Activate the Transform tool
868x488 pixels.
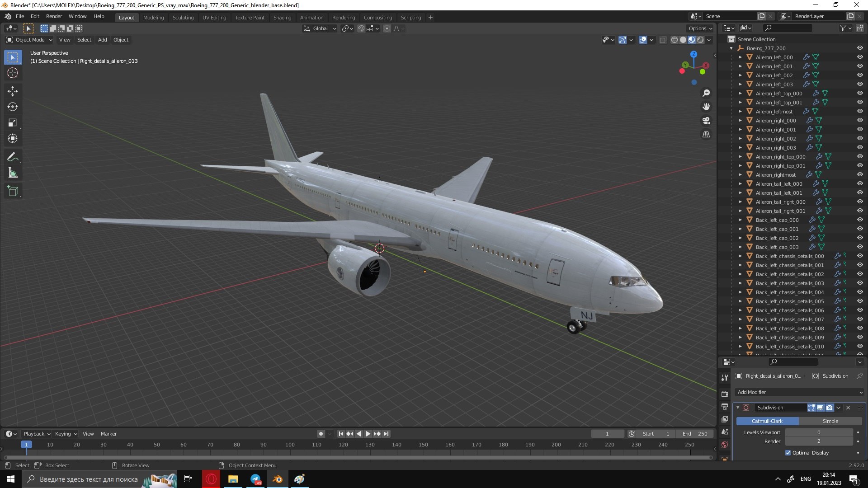coord(13,139)
